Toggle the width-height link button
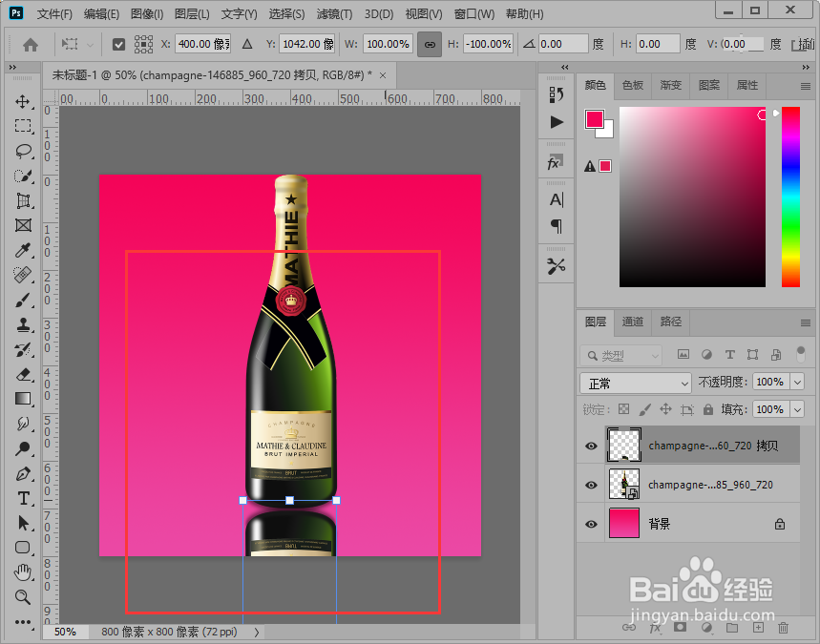This screenshot has width=820, height=644. tap(430, 45)
